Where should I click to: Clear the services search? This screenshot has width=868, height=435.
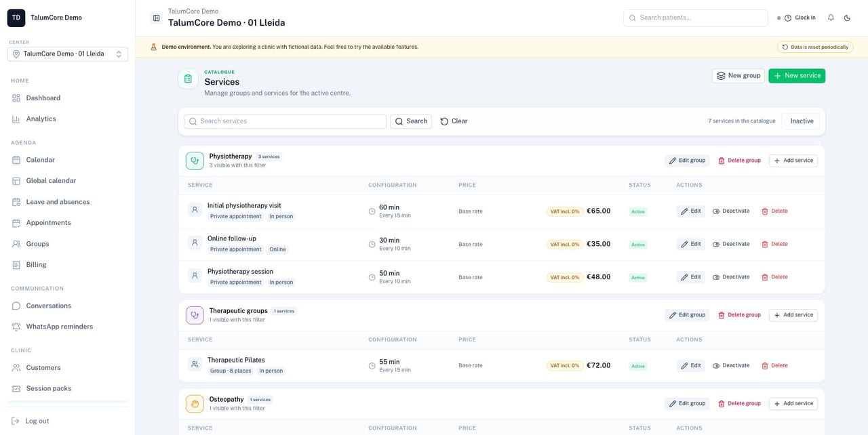454,121
